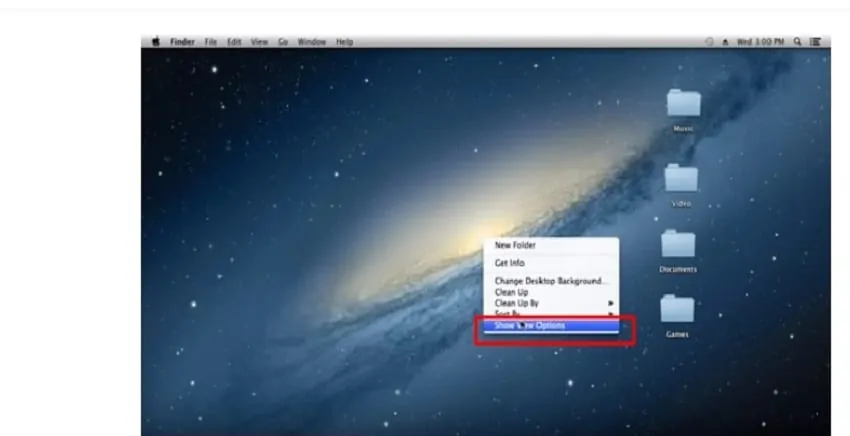Image resolution: width=850 pixels, height=436 pixels.
Task: Click the Wed 3:00 PM clock
Action: click(760, 42)
